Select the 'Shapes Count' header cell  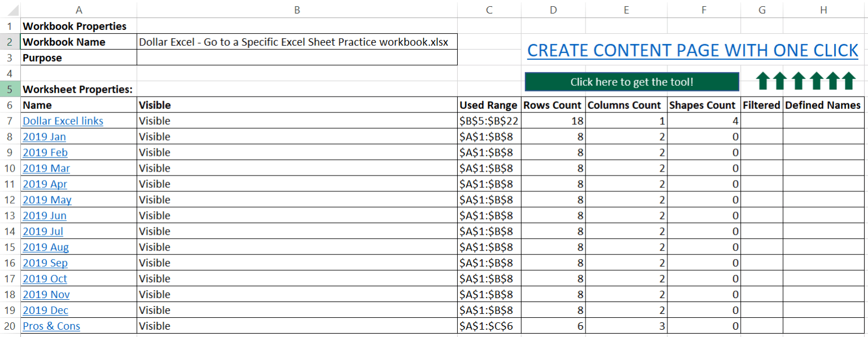coord(704,105)
